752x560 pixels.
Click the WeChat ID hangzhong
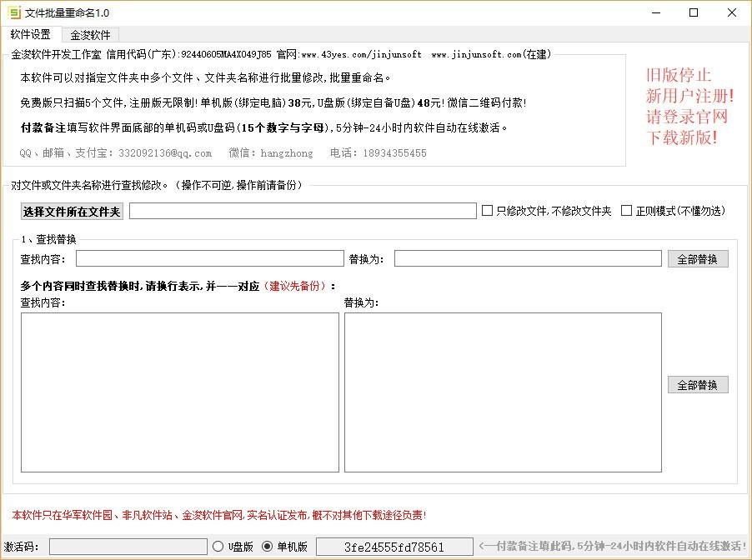(286, 153)
